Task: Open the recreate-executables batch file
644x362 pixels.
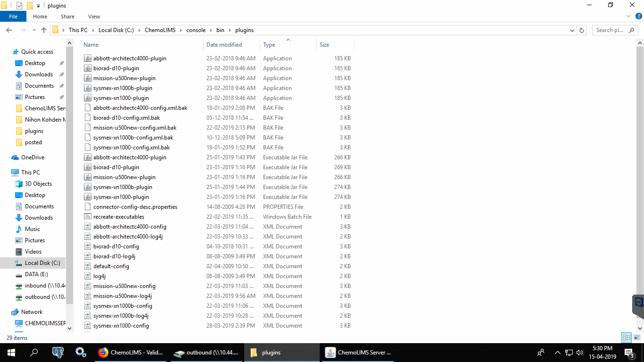Action: [119, 217]
